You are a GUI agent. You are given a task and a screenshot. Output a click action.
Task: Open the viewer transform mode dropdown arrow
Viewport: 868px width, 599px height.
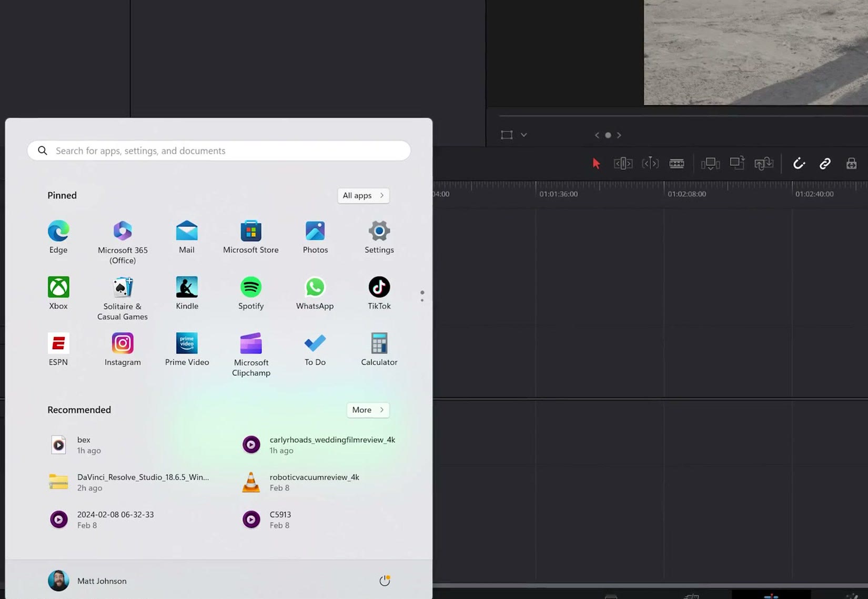point(524,135)
